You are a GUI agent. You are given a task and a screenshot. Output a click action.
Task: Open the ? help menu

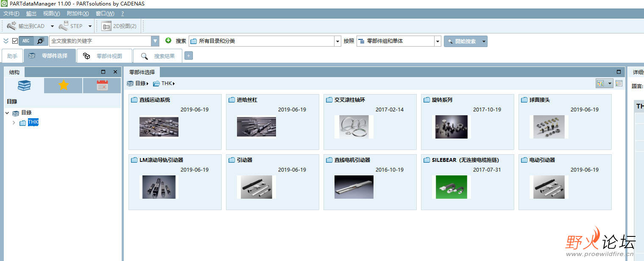tap(123, 14)
